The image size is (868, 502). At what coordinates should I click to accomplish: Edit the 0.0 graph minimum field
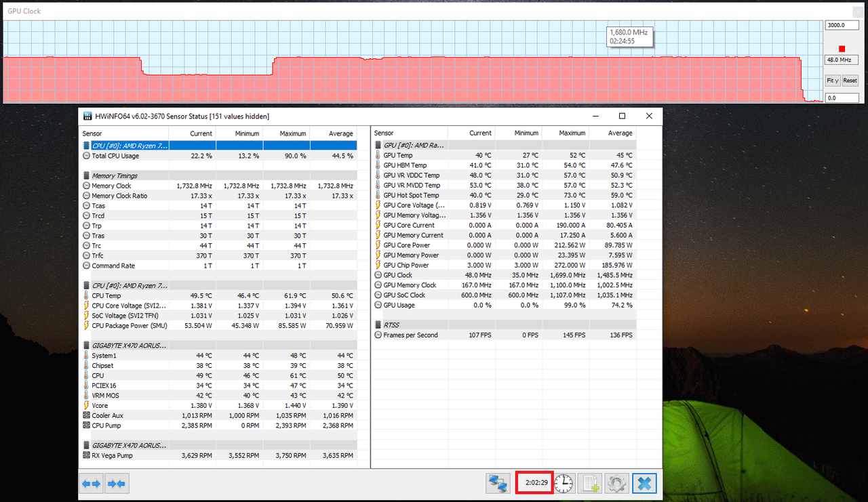pos(842,98)
